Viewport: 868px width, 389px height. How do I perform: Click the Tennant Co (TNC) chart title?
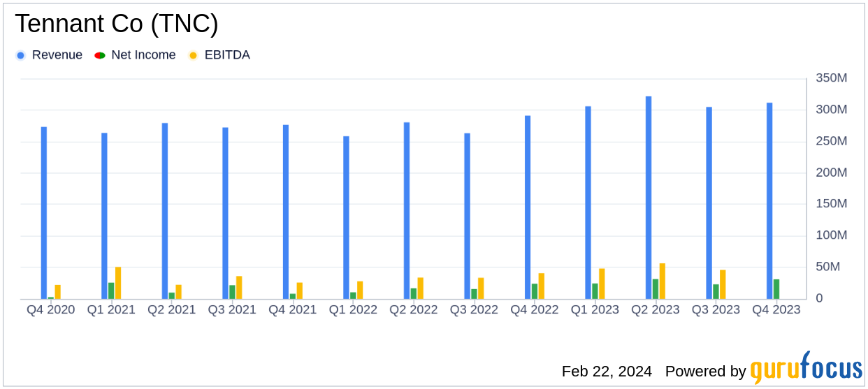(x=117, y=24)
